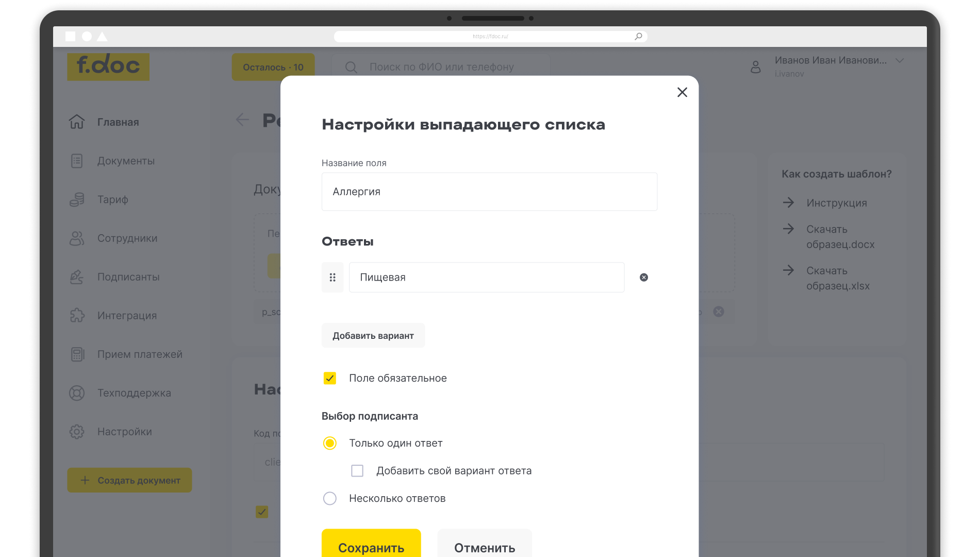
Task: Click the arrow icon beside образец.docx
Action: (788, 228)
